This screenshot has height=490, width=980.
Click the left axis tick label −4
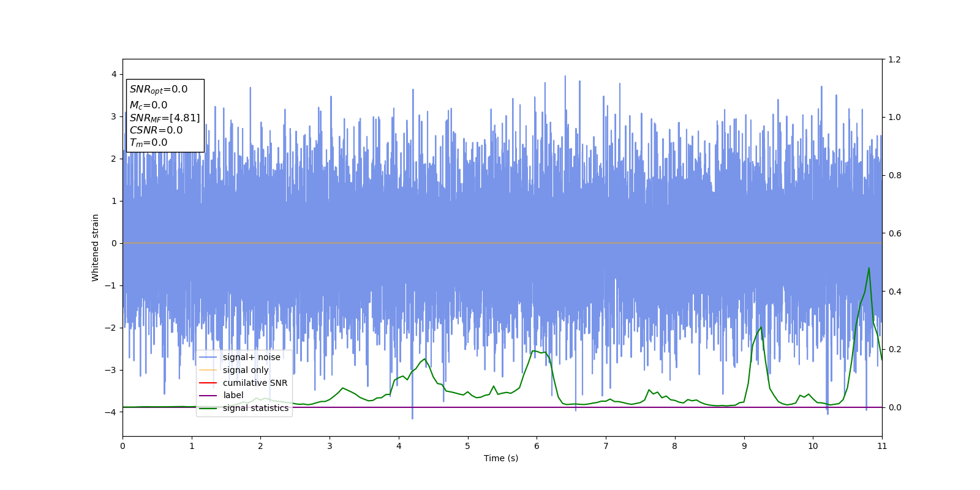click(111, 412)
